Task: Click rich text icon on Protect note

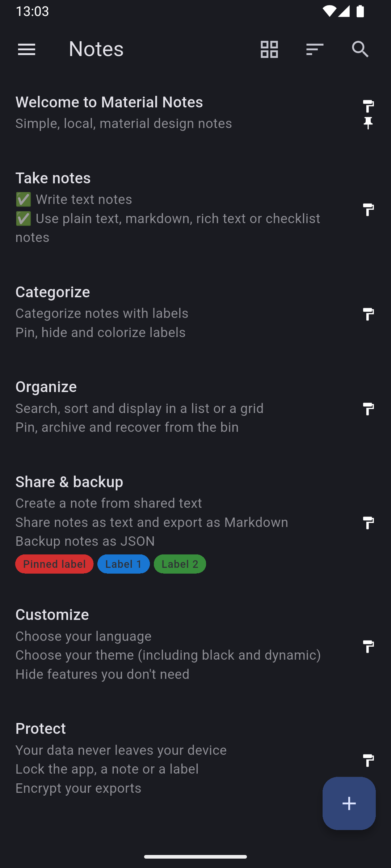Action: (x=368, y=760)
